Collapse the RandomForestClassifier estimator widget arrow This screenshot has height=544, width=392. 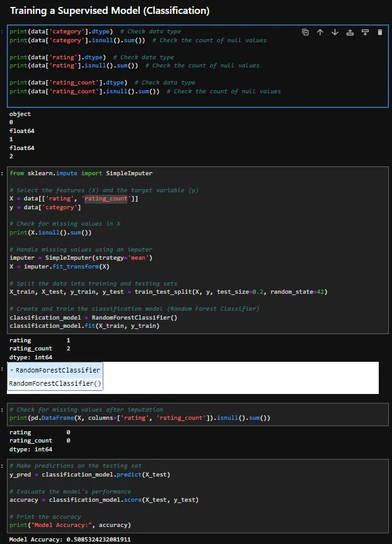tap(12, 370)
